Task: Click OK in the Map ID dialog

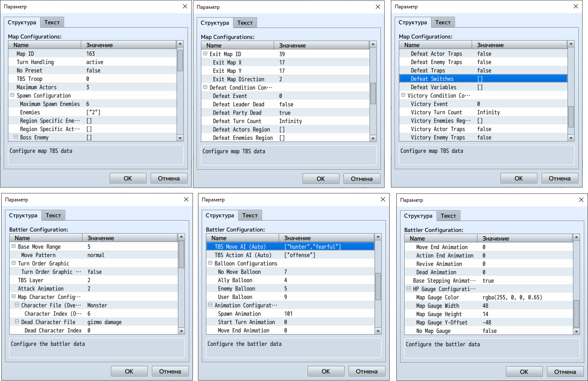Action: (x=128, y=178)
